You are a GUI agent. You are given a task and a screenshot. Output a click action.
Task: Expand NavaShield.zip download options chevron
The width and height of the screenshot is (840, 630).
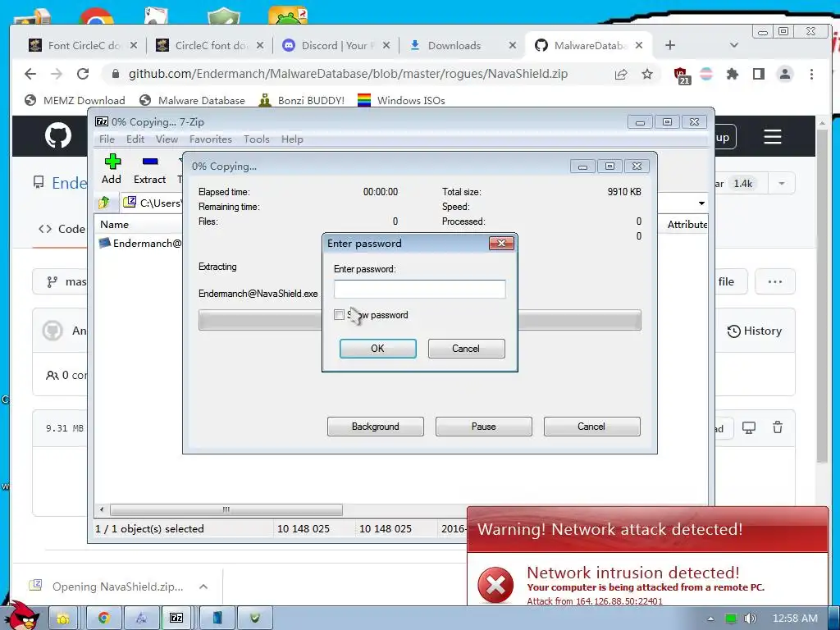(203, 587)
